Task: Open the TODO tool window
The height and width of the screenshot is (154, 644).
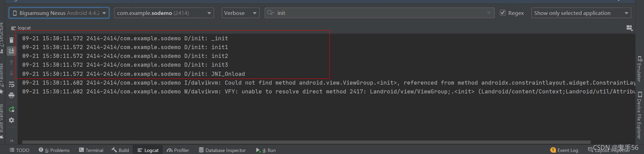Action: click(x=20, y=150)
